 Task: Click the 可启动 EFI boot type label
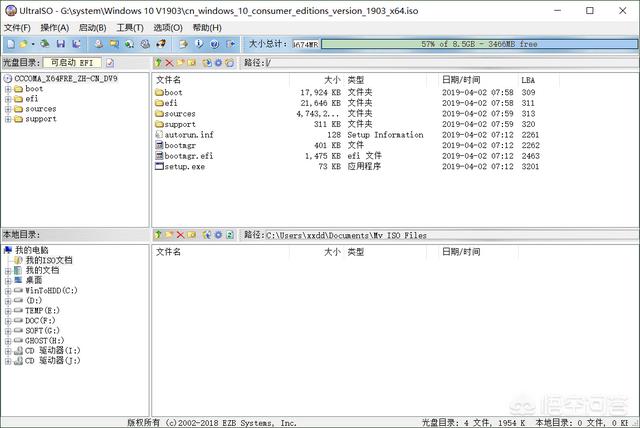tap(72, 63)
